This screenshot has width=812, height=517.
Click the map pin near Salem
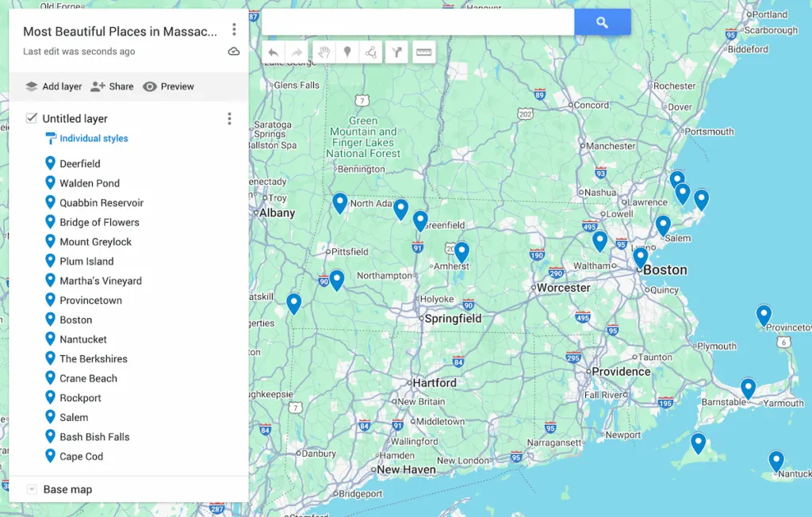663,226
